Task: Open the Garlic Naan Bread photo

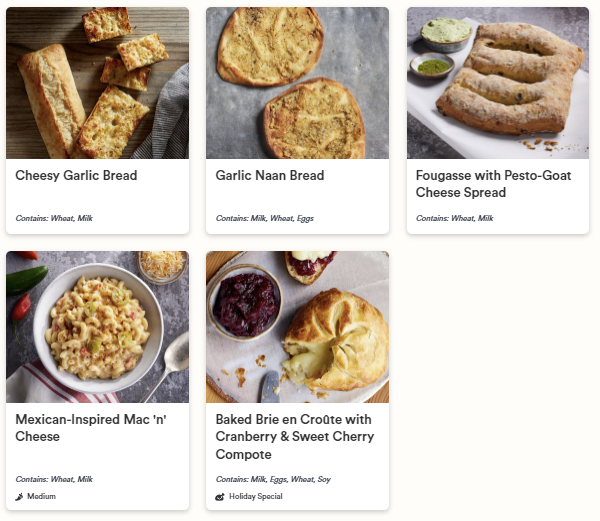Action: (x=297, y=83)
